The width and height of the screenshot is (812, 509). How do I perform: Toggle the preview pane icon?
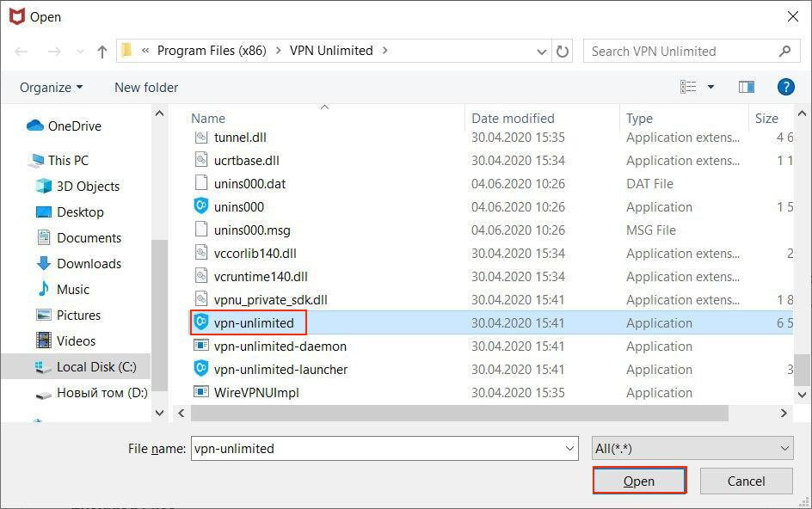click(746, 87)
